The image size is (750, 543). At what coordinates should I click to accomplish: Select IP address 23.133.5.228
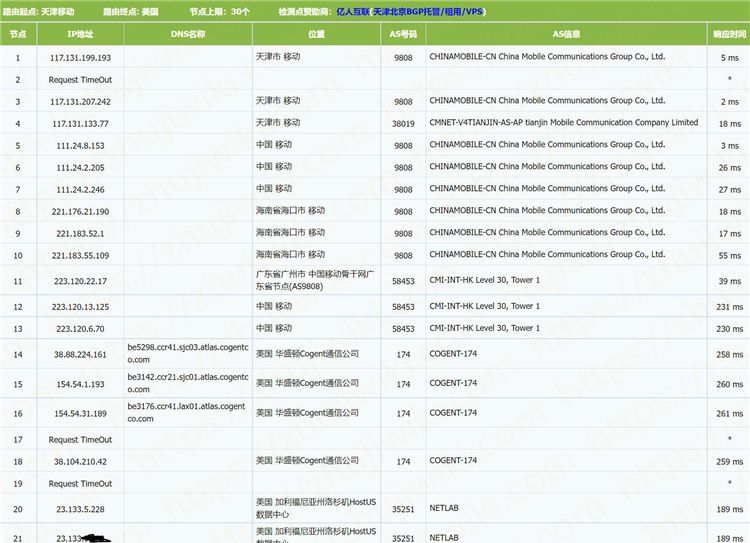(80, 509)
